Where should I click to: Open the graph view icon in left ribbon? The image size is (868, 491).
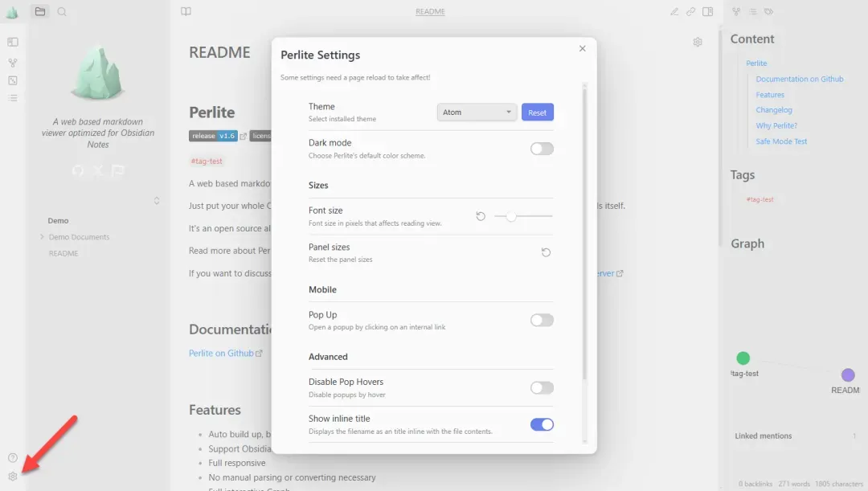(x=13, y=62)
